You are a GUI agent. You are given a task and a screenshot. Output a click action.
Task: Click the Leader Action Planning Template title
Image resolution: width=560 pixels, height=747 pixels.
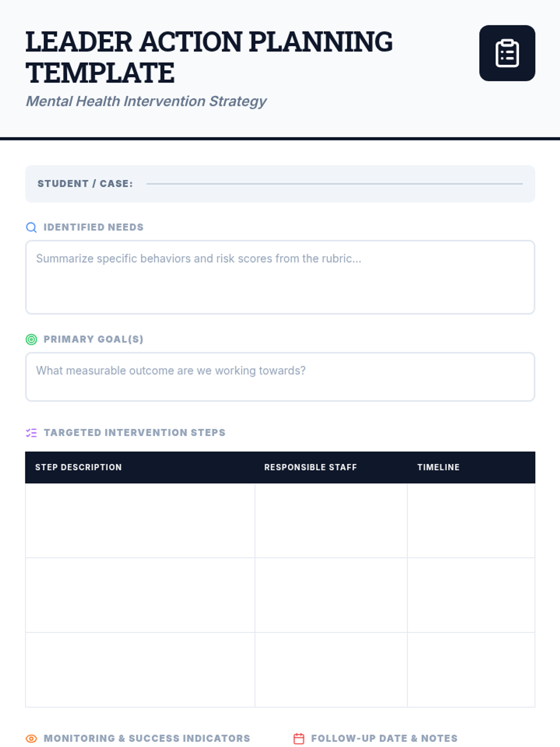tap(209, 57)
